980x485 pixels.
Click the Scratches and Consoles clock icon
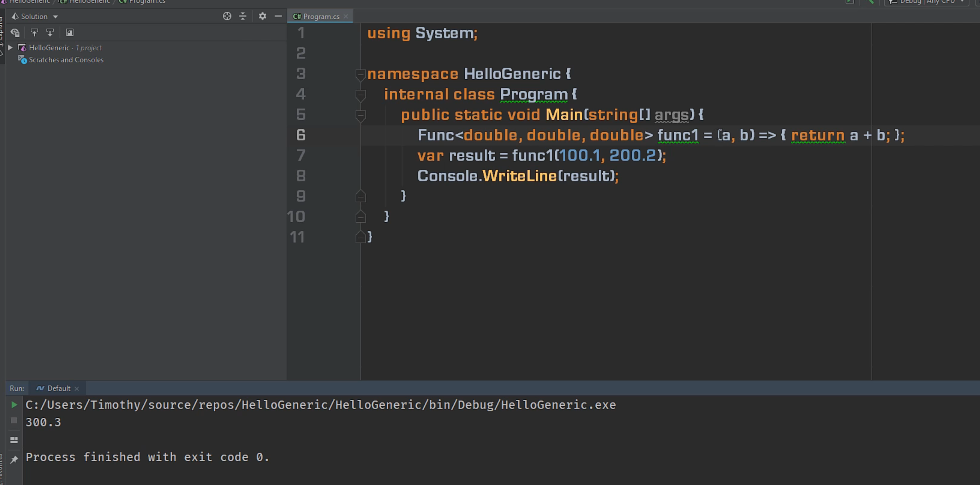pyautogui.click(x=22, y=60)
